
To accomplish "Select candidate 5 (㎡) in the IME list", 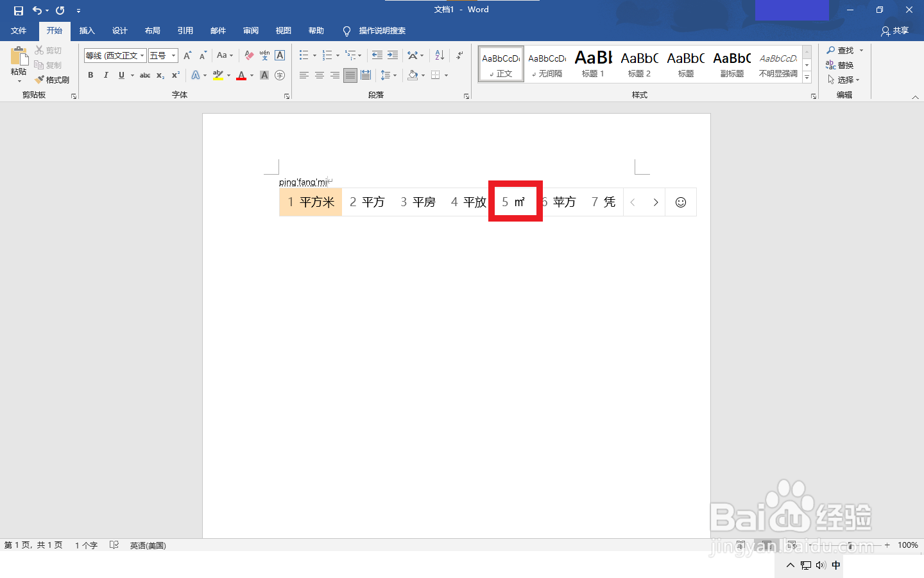I will [x=515, y=201].
